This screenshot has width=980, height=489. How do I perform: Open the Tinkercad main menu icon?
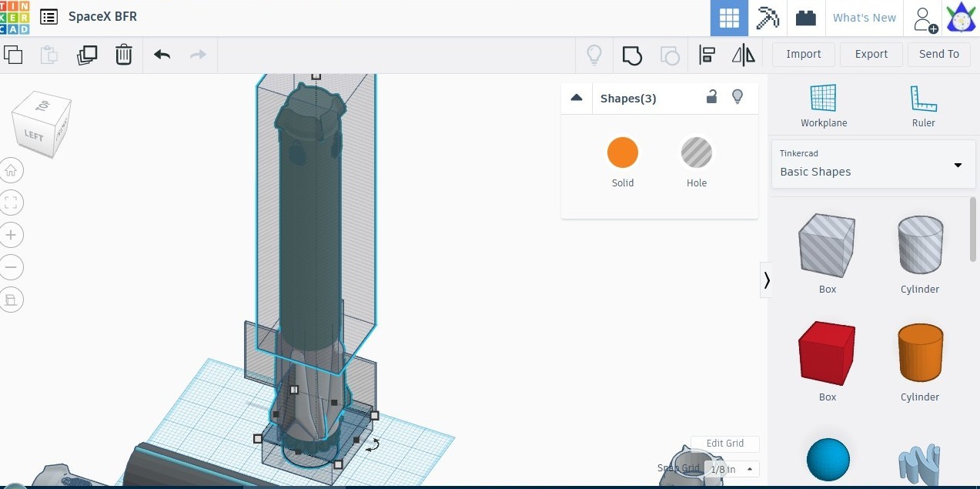pos(48,16)
